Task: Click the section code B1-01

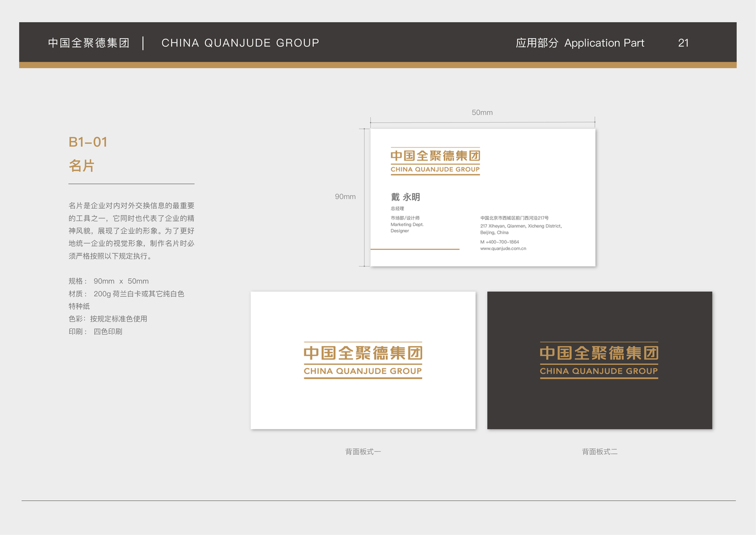Action: [x=88, y=142]
